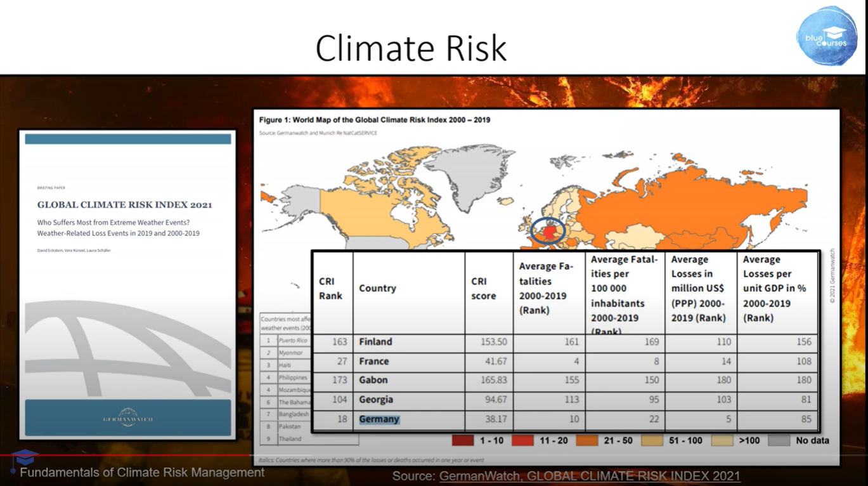Viewport: 868px width, 486px height.
Task: Click Thailand in the most affected countries list
Action: click(290, 438)
